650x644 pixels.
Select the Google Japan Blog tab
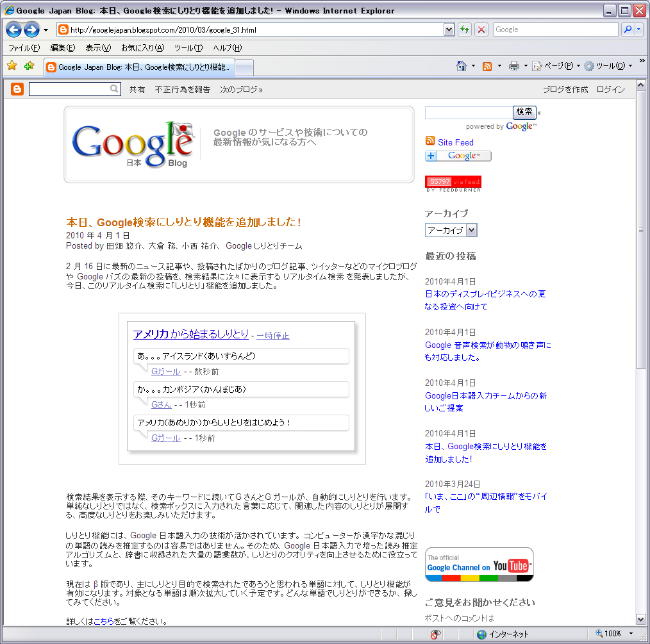140,67
